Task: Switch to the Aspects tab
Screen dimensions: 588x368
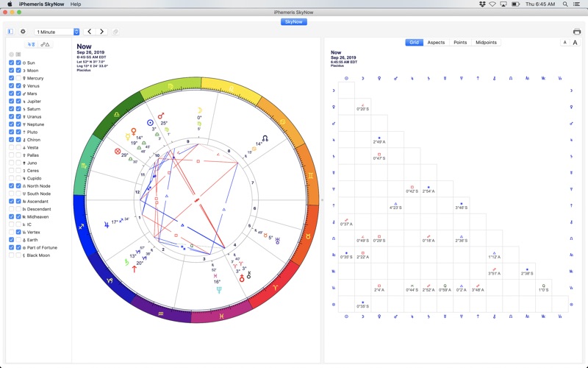Action: (x=436, y=43)
